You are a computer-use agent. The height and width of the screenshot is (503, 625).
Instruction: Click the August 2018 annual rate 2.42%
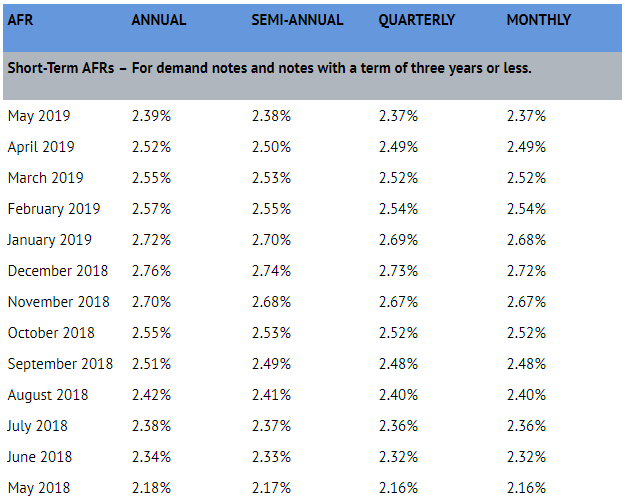pos(151,395)
